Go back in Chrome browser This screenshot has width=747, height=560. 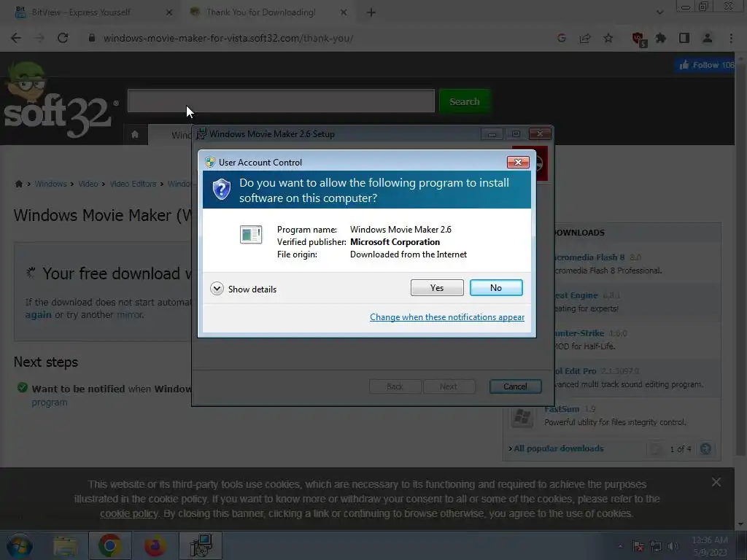pyautogui.click(x=16, y=38)
